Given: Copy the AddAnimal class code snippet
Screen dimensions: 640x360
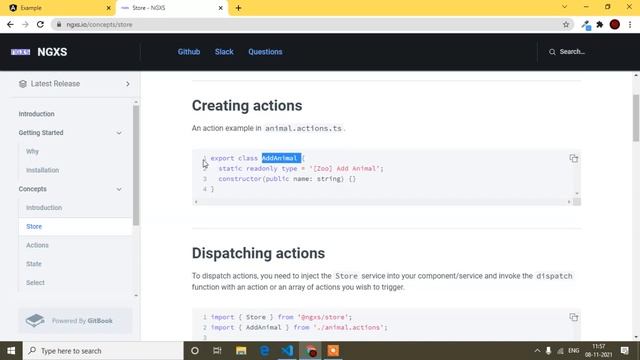Looking at the screenshot, I should (573, 158).
